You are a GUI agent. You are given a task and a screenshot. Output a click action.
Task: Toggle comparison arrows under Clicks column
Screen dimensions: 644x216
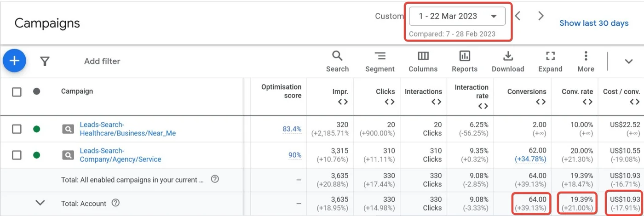(390, 102)
